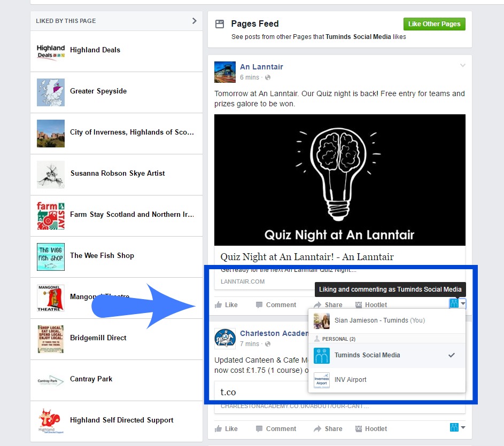Click the LANNTAIR.COM source link
504x446 pixels.
point(243,282)
